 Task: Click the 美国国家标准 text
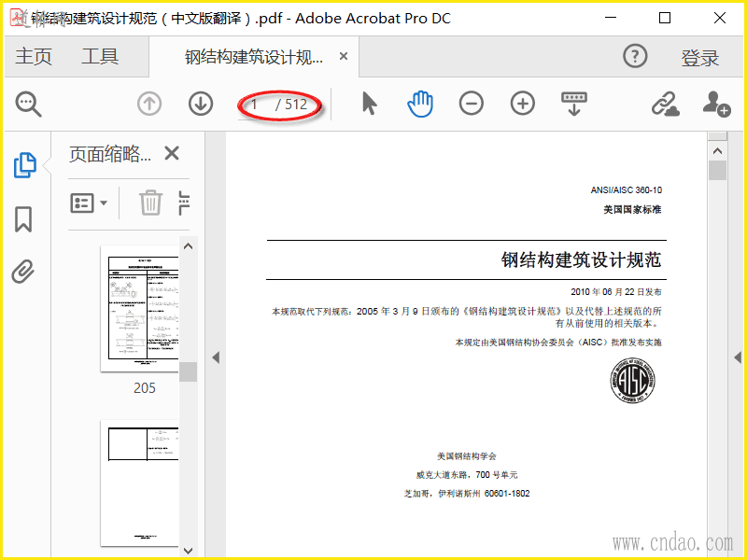(x=632, y=209)
